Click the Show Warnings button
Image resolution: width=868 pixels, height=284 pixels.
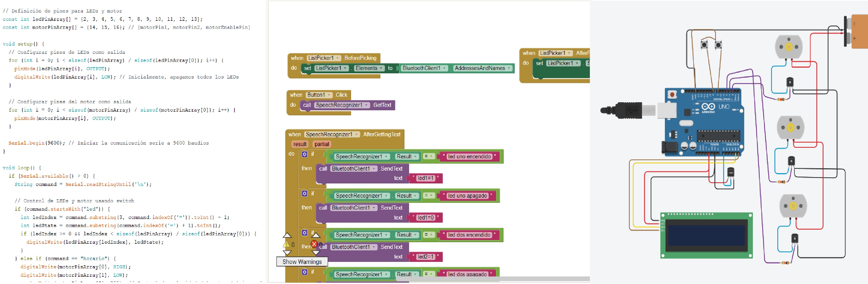coord(302,262)
